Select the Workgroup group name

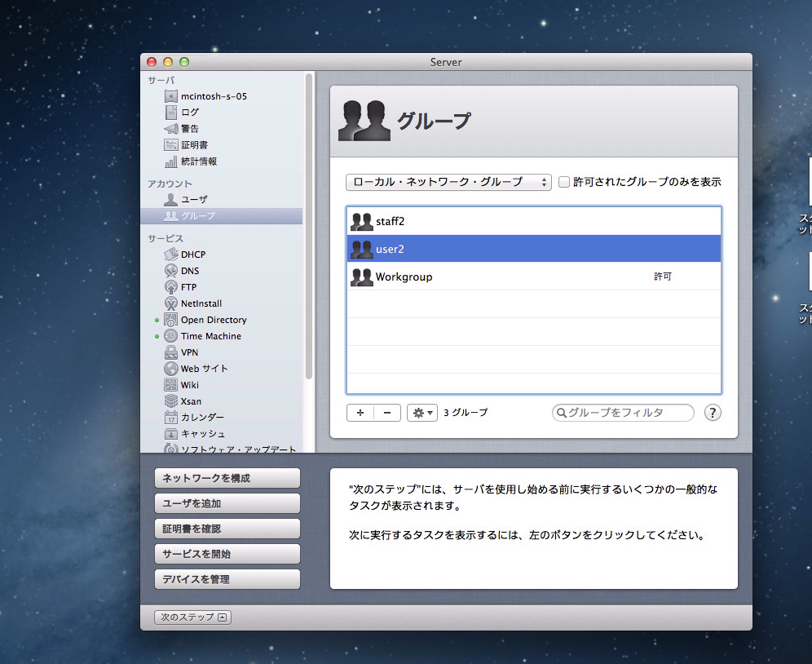[x=404, y=277]
